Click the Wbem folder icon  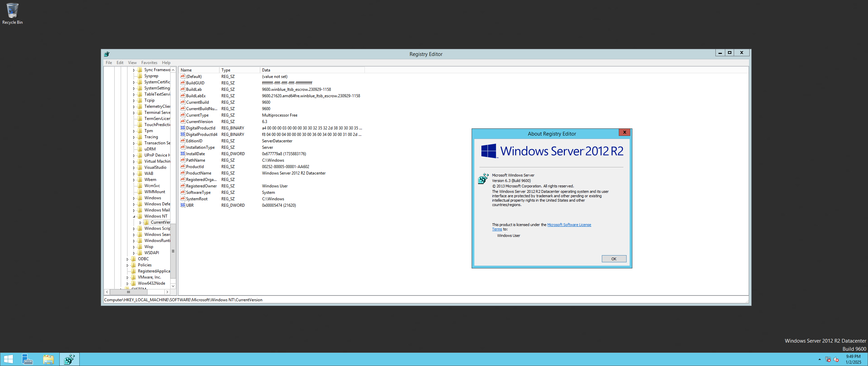click(x=140, y=180)
